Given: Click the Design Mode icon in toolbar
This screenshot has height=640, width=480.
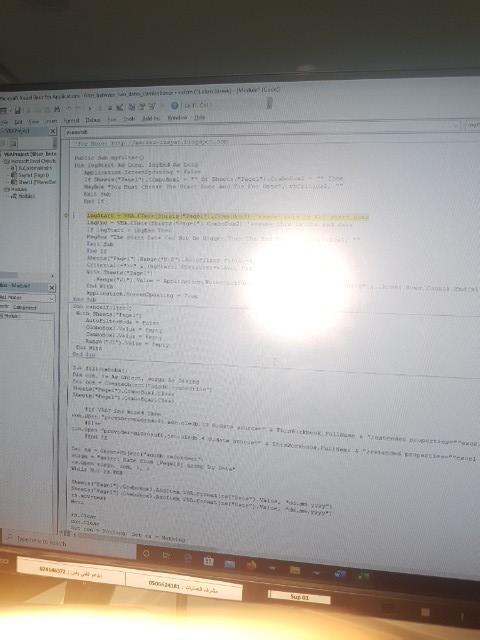Looking at the screenshot, I should tap(120, 107).
